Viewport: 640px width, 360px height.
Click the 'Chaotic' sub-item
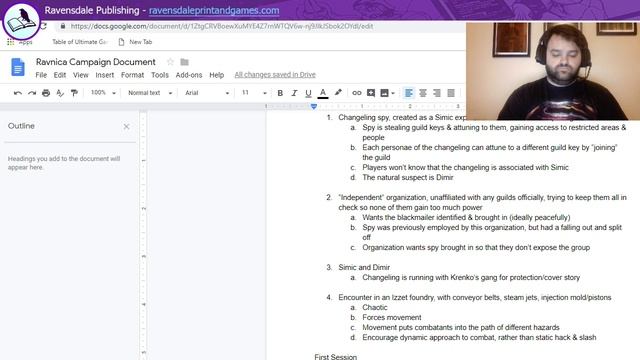tap(375, 307)
